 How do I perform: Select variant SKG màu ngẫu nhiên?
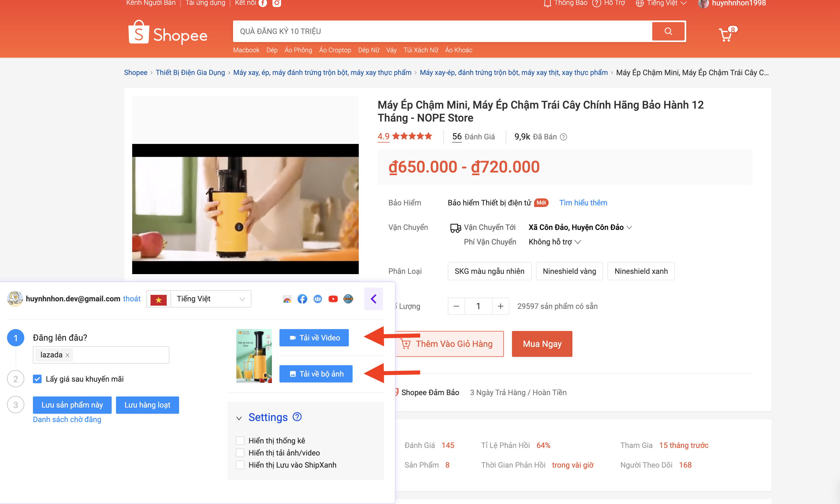tap(489, 271)
